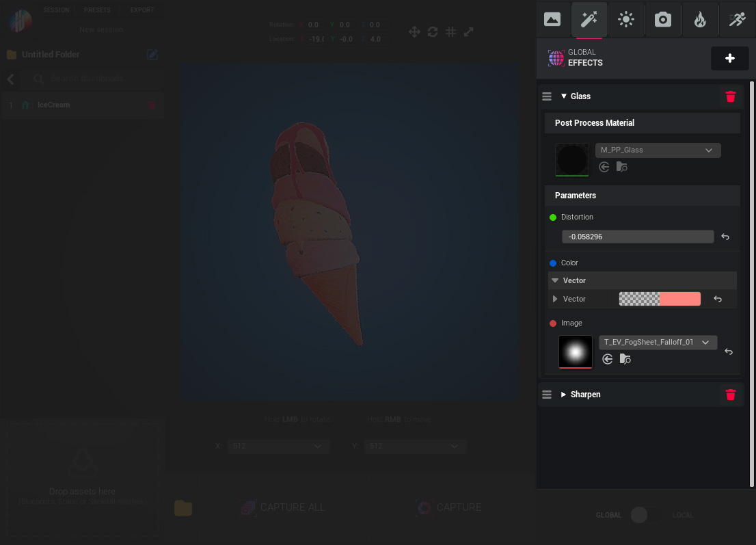This screenshot has height=545, width=756.
Task: Select the move gizmo tool
Action: (414, 32)
